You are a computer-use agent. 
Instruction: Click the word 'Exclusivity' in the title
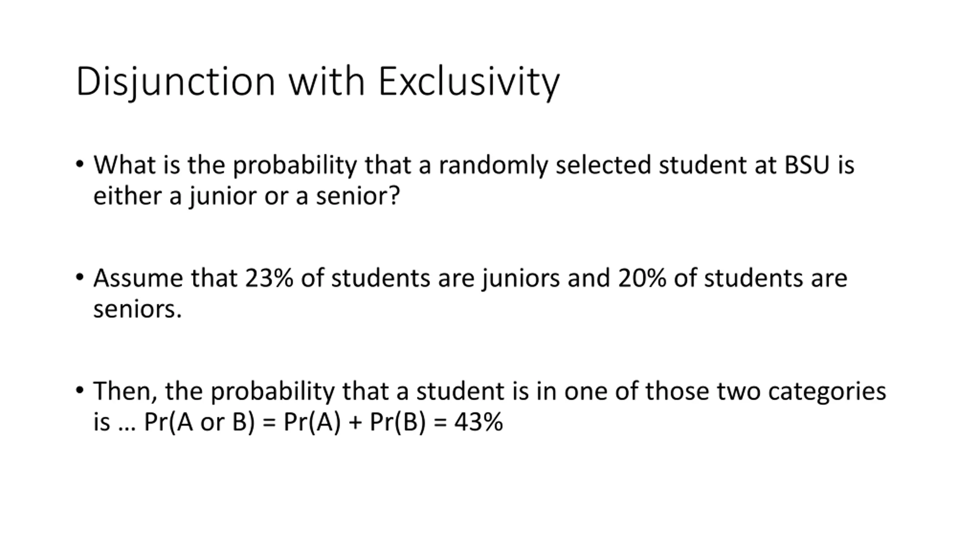tap(469, 81)
